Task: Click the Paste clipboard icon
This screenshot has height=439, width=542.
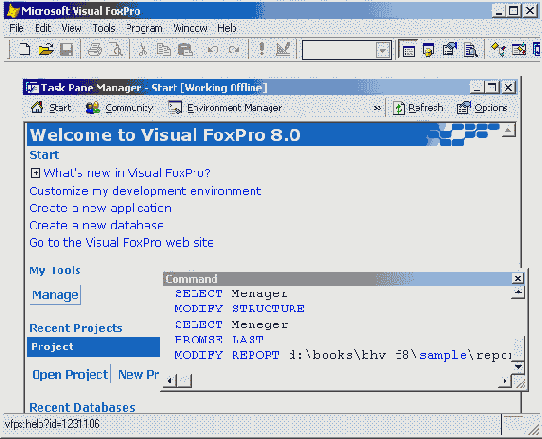Action: (x=185, y=49)
